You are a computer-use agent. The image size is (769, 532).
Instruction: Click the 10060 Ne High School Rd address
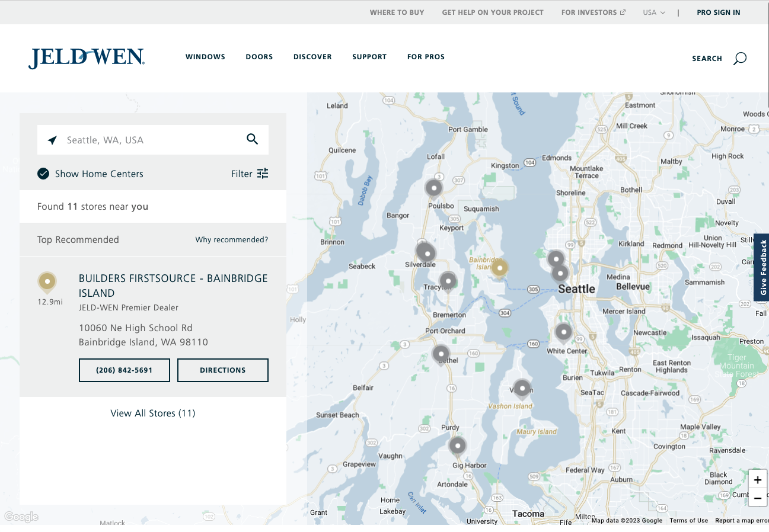[x=143, y=335]
